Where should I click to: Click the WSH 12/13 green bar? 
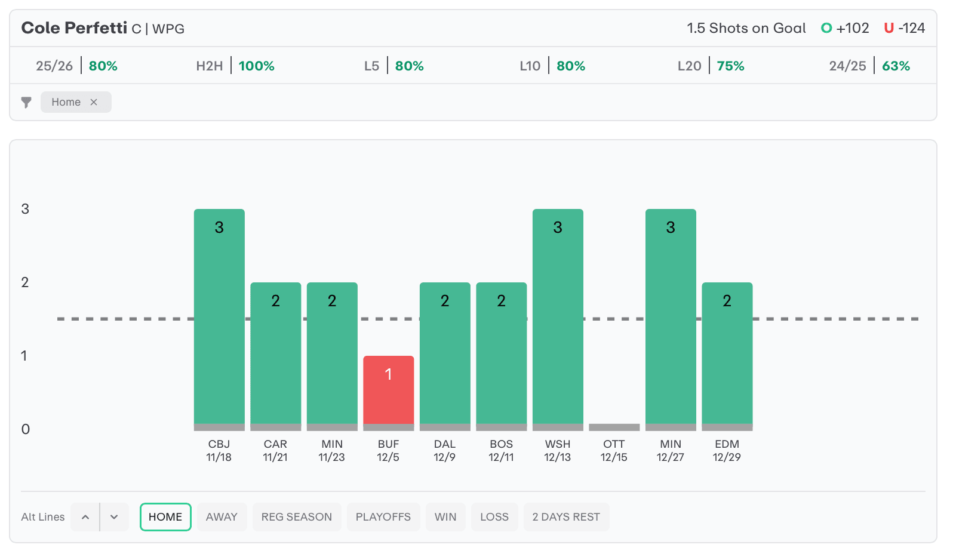558,316
